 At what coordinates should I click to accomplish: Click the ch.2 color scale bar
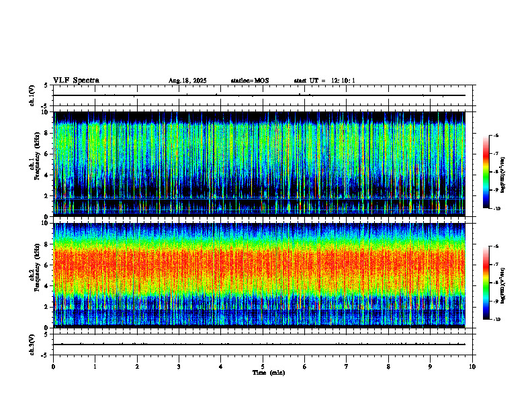point(486,283)
